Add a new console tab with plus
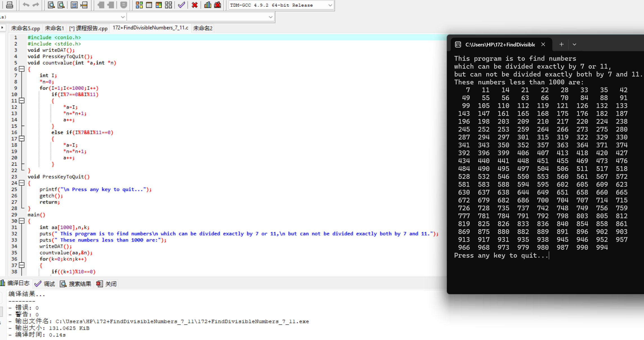The height and width of the screenshot is (340, 644). pos(561,44)
